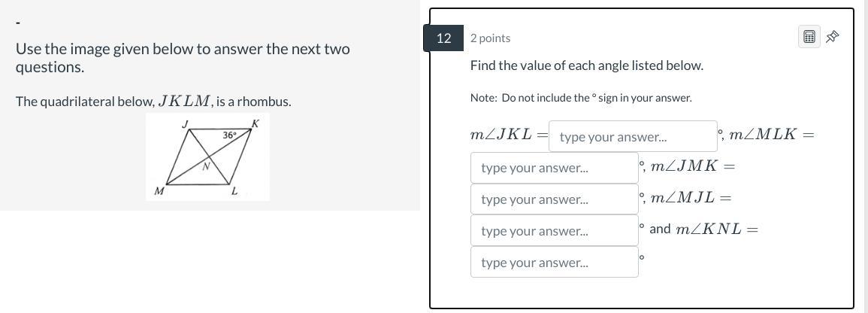Click the '2 points' label
Image resolution: width=868 pixels, height=313 pixels.
coord(490,38)
